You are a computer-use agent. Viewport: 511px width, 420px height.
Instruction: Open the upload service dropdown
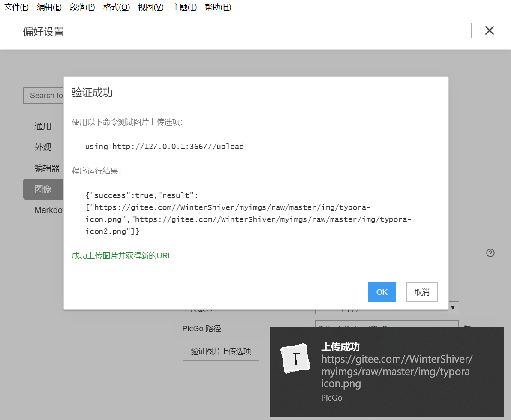[x=453, y=307]
